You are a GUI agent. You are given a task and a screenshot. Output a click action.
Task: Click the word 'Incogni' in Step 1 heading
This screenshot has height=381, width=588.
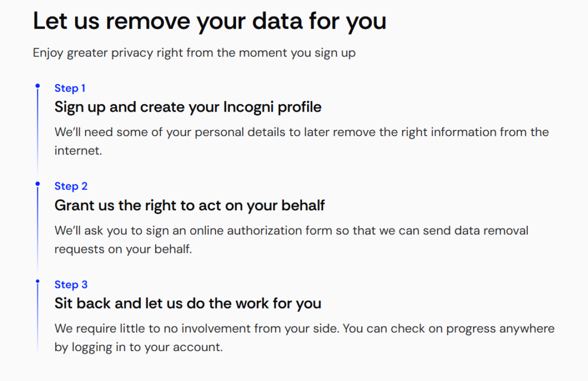click(x=248, y=107)
